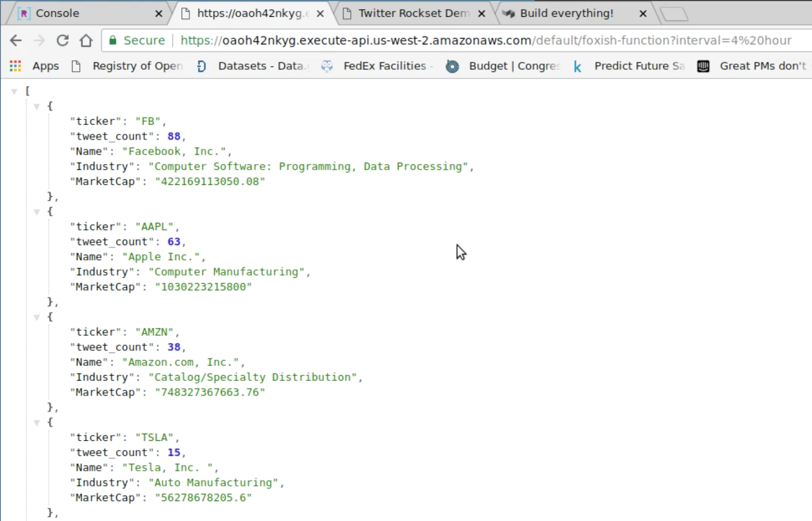This screenshot has width=812, height=521.
Task: Click the "Facebook, Inc." name value
Action: pyautogui.click(x=174, y=151)
